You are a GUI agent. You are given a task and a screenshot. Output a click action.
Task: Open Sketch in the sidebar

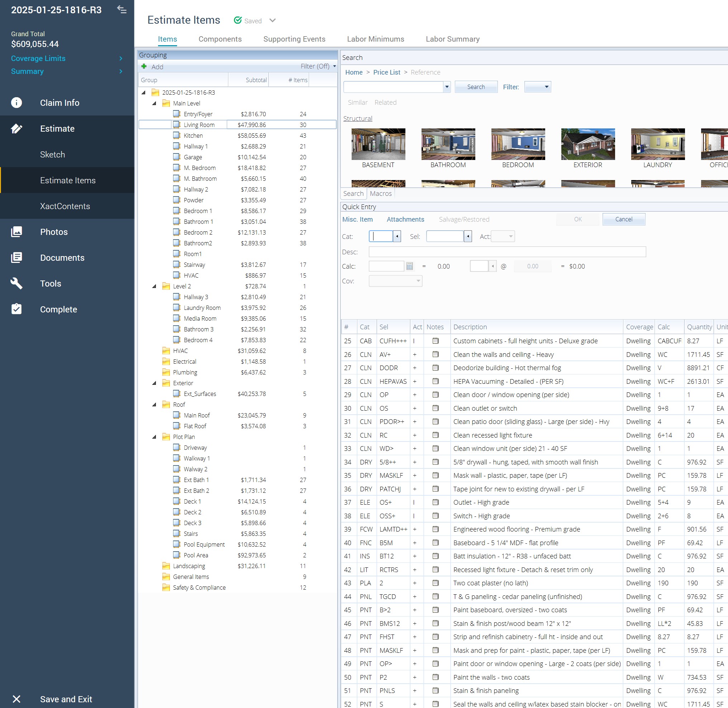pos(52,154)
